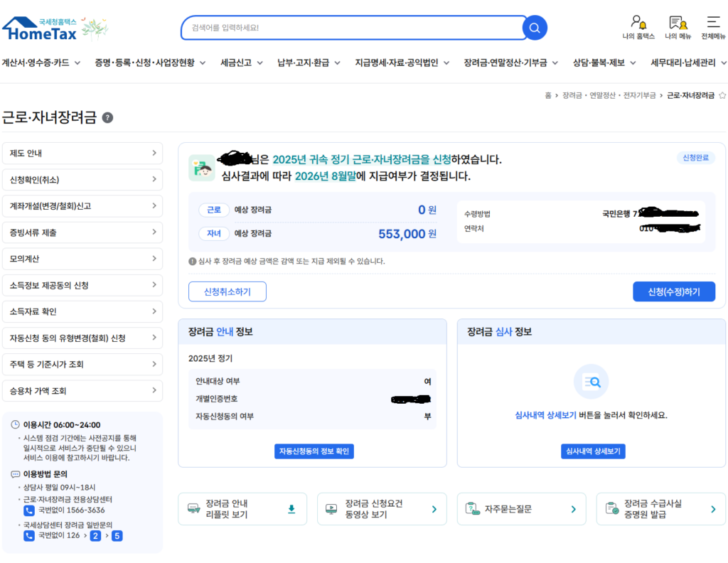Click the certificate icon in 증명원 발급 card
The width and height of the screenshot is (728, 563).
pyautogui.click(x=612, y=509)
